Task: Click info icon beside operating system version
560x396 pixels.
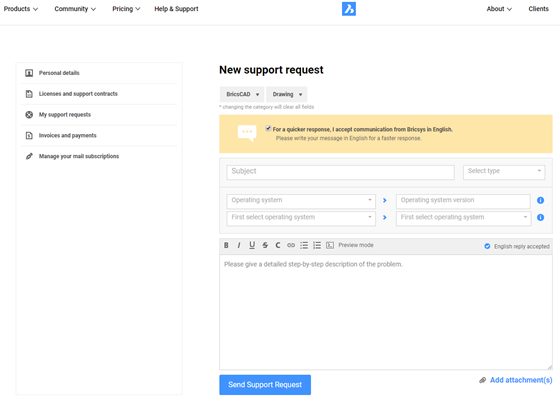Action: point(540,200)
